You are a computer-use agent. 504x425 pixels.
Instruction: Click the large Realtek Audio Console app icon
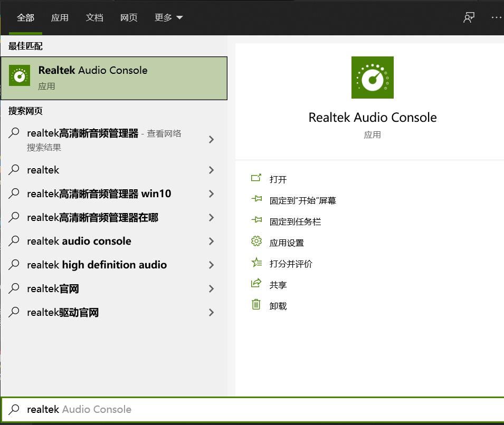pyautogui.click(x=372, y=77)
